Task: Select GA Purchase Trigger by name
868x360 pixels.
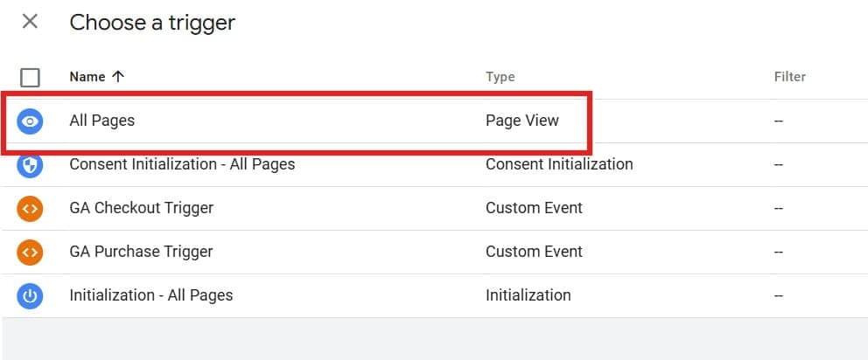Action: point(141,252)
